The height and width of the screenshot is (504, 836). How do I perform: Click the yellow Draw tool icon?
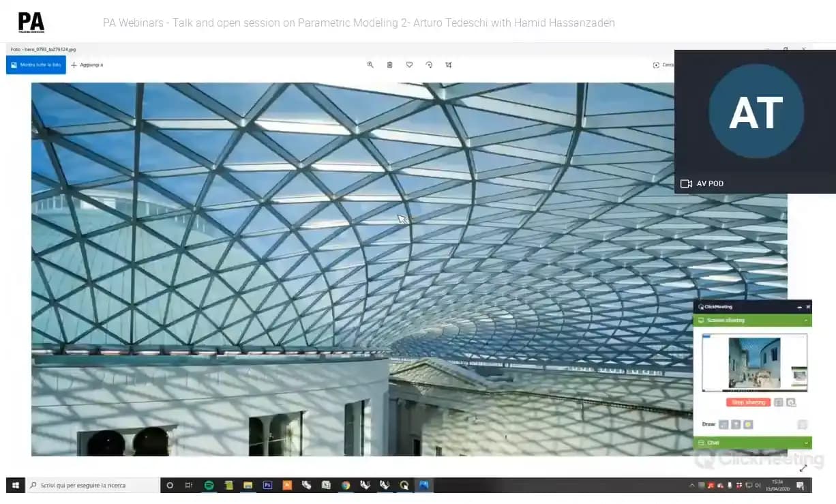pos(748,424)
